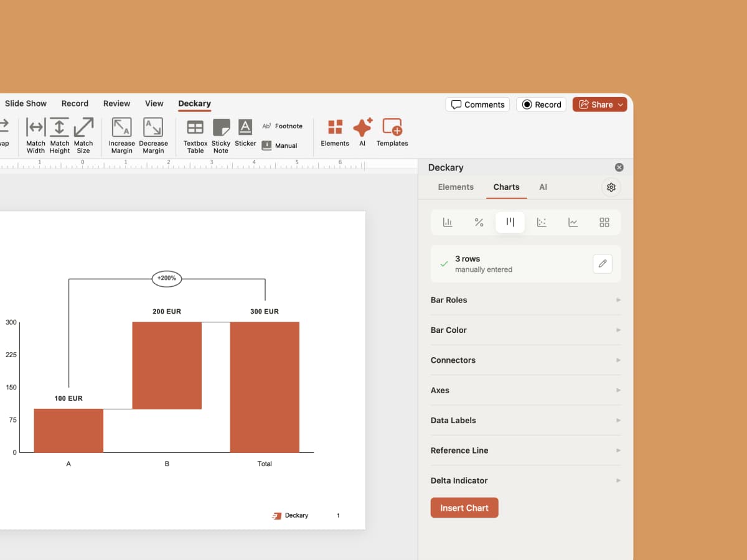Select the orange Total bar in chart

[x=265, y=387]
